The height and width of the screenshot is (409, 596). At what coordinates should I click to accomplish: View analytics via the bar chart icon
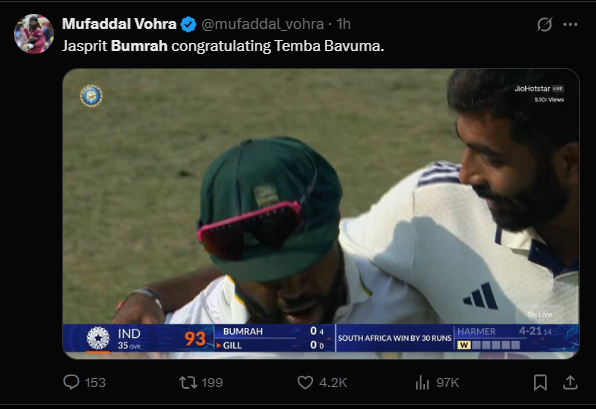(x=422, y=382)
